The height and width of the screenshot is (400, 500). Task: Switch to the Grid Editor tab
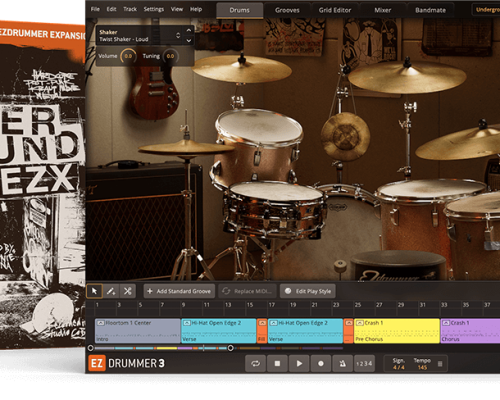(335, 10)
